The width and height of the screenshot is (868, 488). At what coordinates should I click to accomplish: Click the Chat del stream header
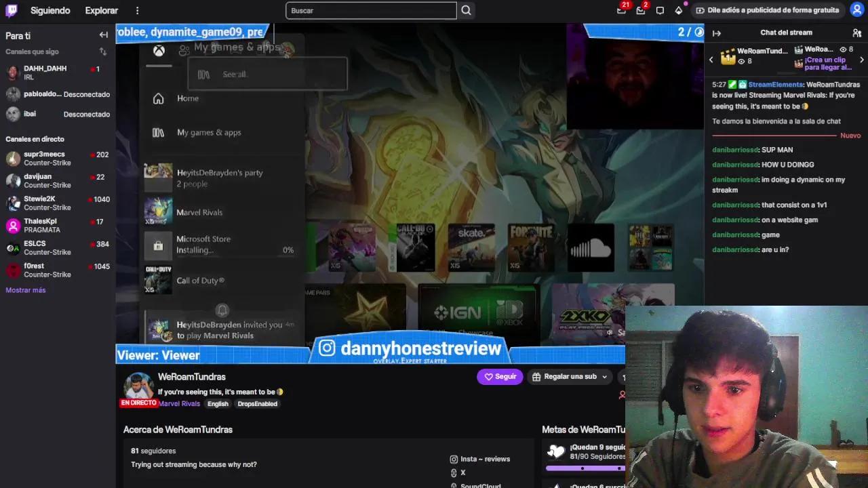click(x=786, y=33)
